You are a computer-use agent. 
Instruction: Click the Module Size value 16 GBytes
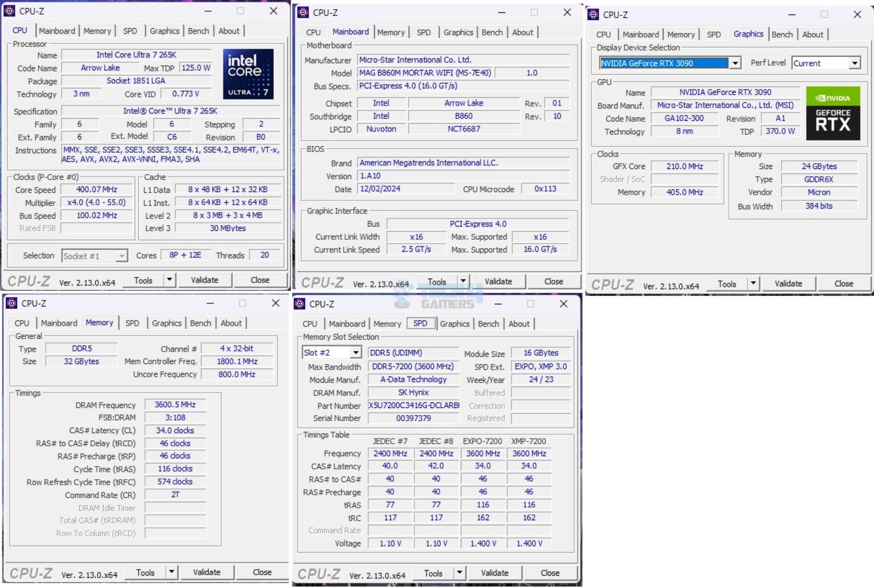pyautogui.click(x=541, y=353)
